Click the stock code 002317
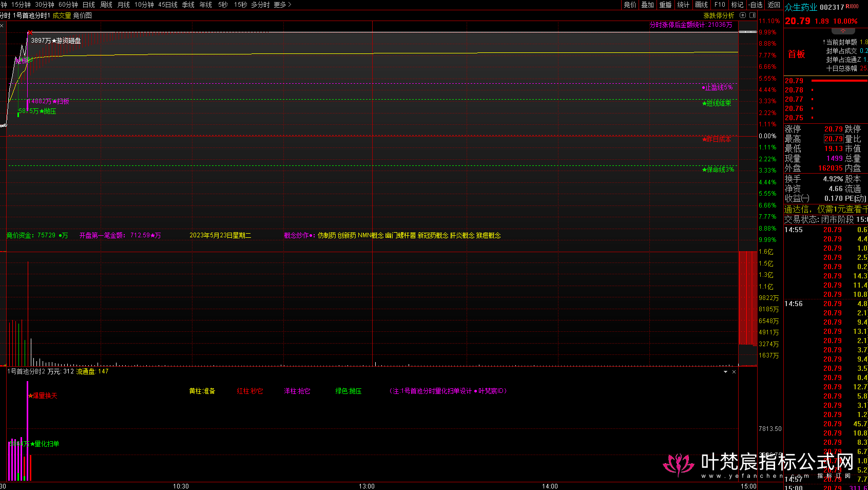 tap(832, 7)
